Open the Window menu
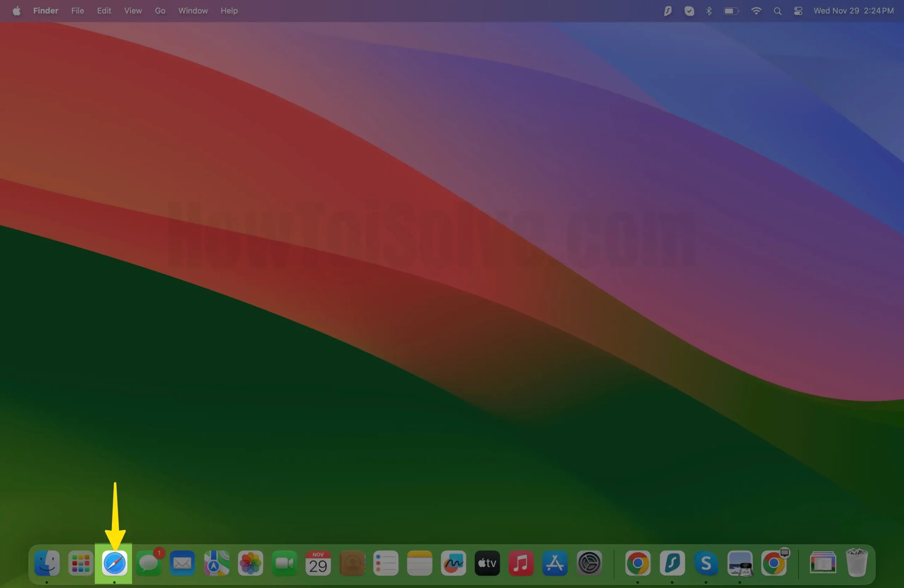The height and width of the screenshot is (588, 904). point(193,11)
